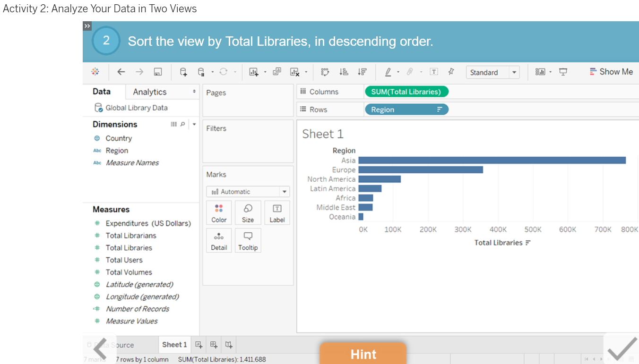Viewport: 639px width, 364px height.
Task: Toggle pause auto updates
Action: pyautogui.click(x=201, y=71)
